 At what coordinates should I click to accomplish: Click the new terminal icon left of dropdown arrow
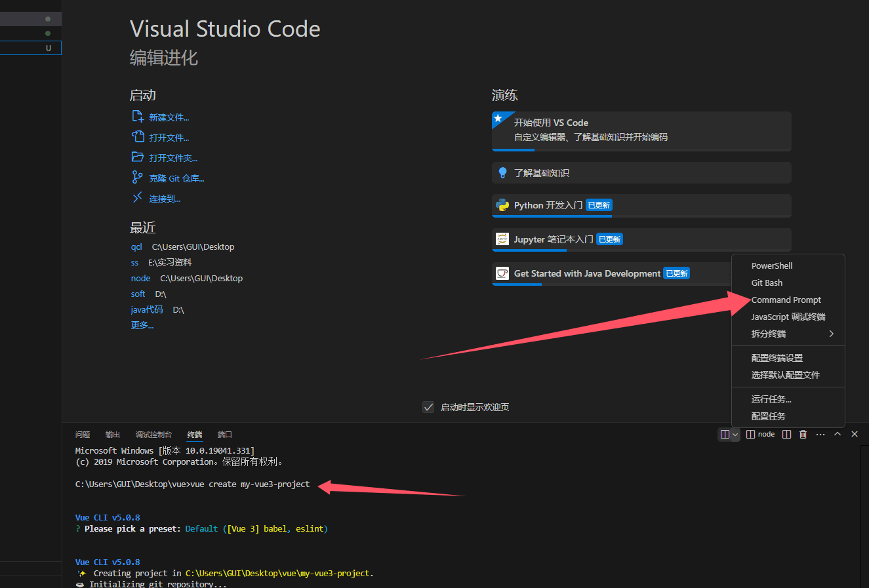[x=725, y=434]
